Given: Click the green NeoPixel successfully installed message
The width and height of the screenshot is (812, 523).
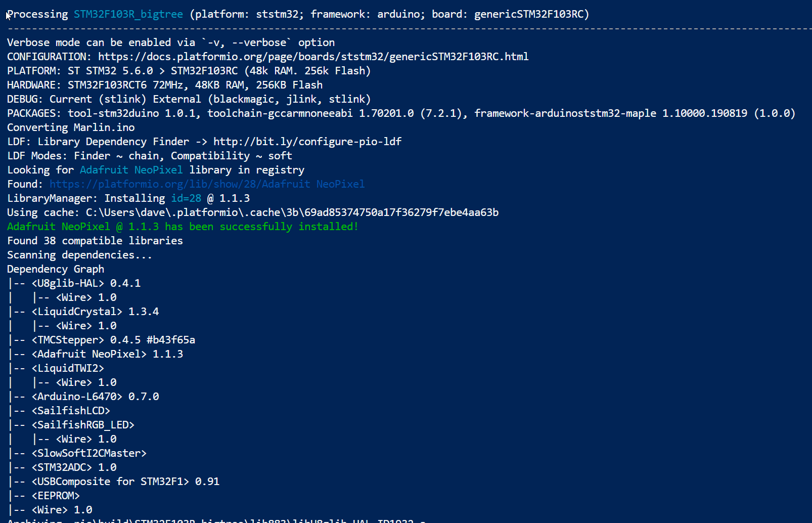Looking at the screenshot, I should tap(183, 227).
